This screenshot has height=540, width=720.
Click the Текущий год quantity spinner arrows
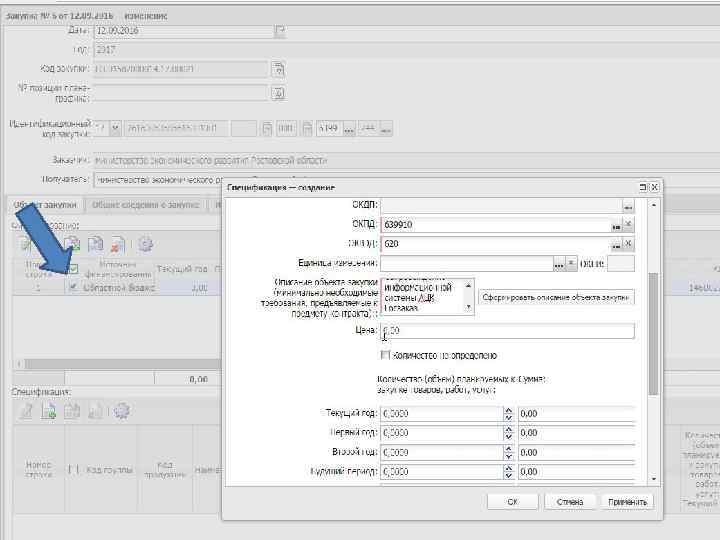click(x=508, y=414)
